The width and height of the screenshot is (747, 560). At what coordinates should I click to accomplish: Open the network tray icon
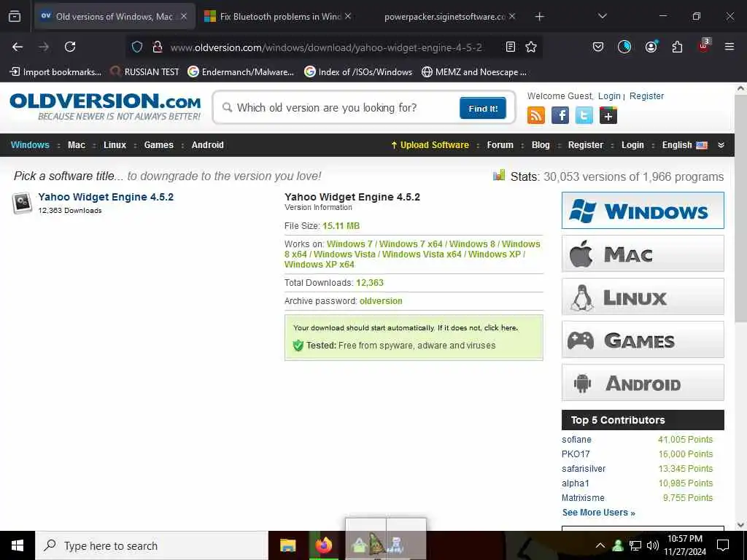coord(635,545)
